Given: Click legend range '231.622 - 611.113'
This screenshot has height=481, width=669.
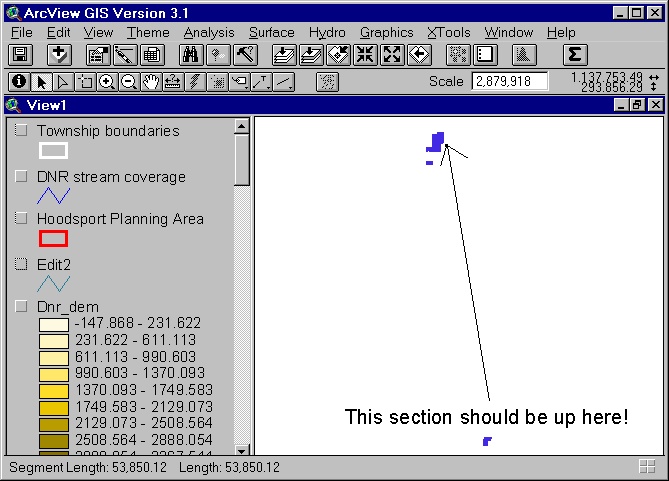Looking at the screenshot, I should click(136, 340).
